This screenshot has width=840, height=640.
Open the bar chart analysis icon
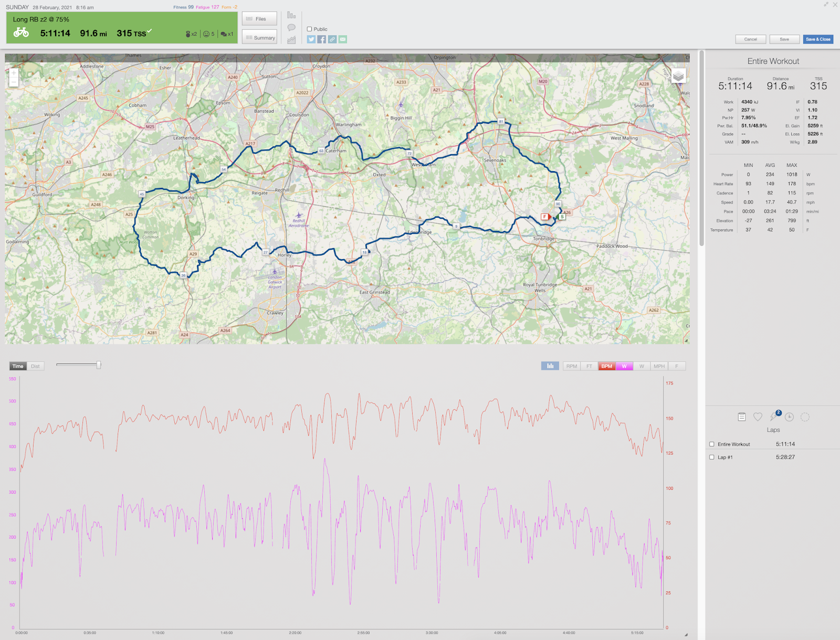coord(291,15)
